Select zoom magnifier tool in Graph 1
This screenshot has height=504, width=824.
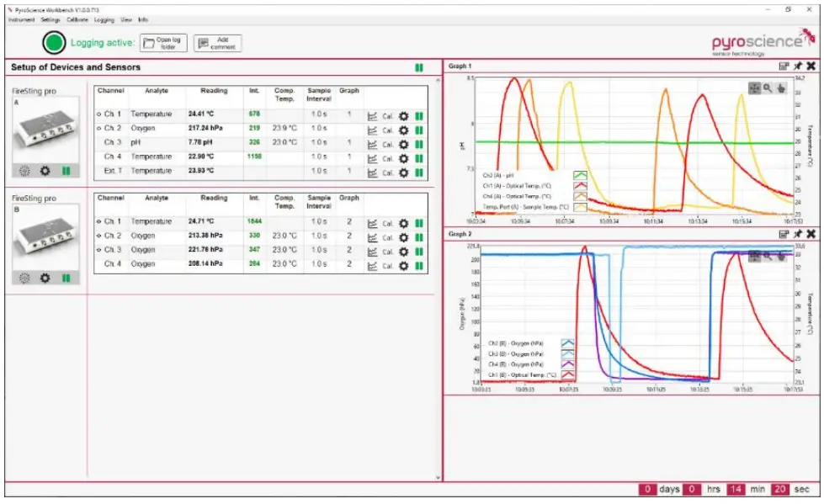768,88
